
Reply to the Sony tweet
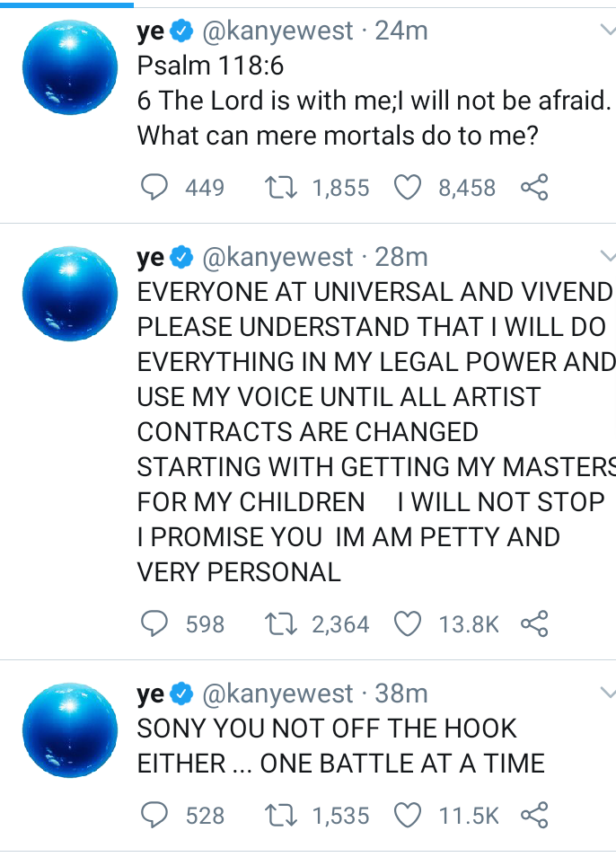[x=155, y=815]
